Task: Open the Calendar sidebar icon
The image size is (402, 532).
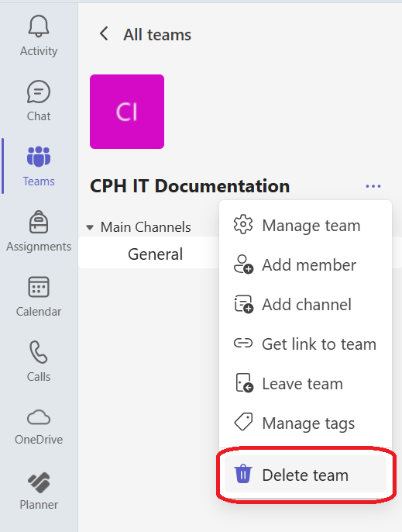Action: point(39,287)
